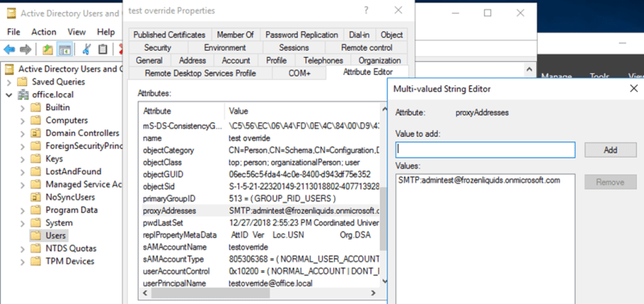The width and height of the screenshot is (644, 304).
Task: Open the Tools menu in background window
Action: 600,76
